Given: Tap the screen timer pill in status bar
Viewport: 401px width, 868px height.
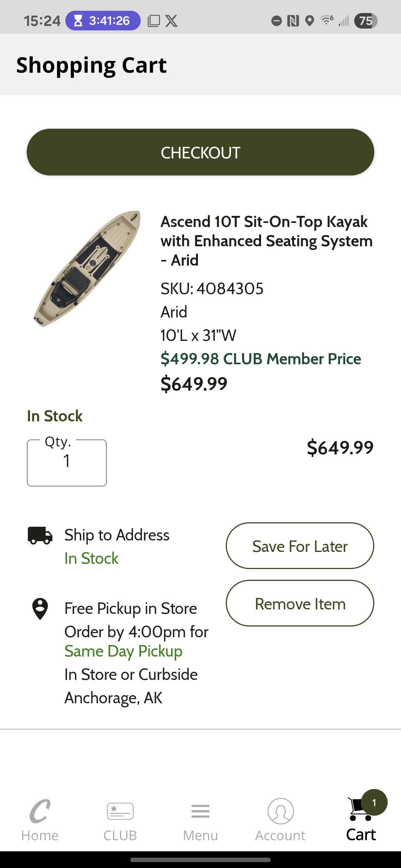Looking at the screenshot, I should point(103,20).
